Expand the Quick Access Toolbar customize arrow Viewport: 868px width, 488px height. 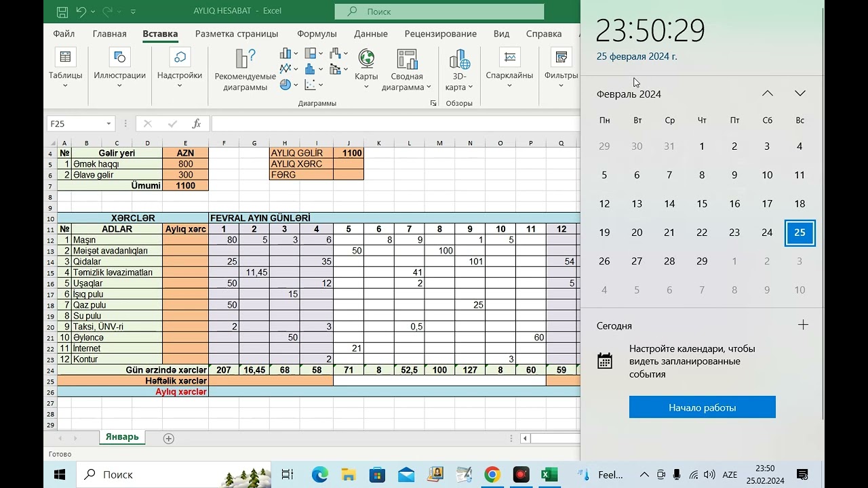tap(133, 12)
